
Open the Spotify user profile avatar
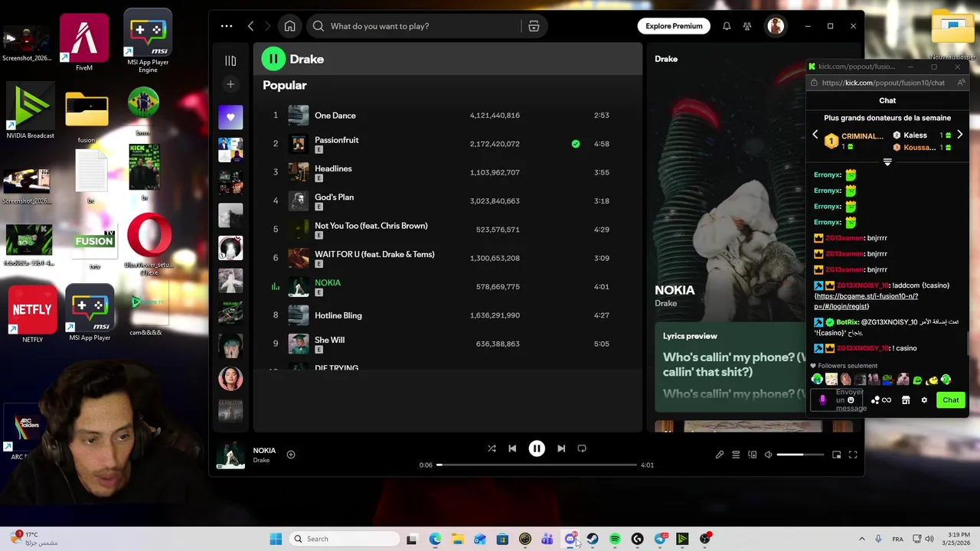coord(776,26)
